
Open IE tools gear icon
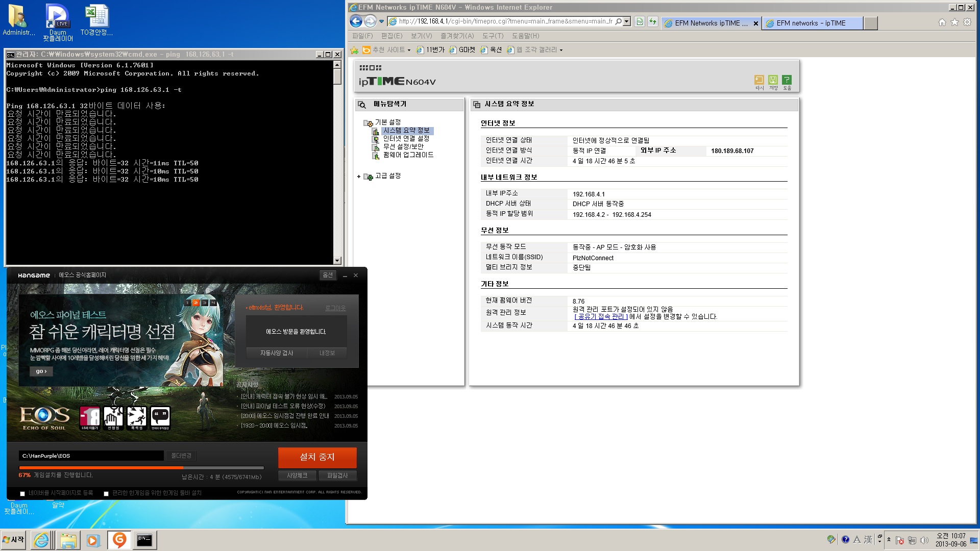click(x=967, y=22)
